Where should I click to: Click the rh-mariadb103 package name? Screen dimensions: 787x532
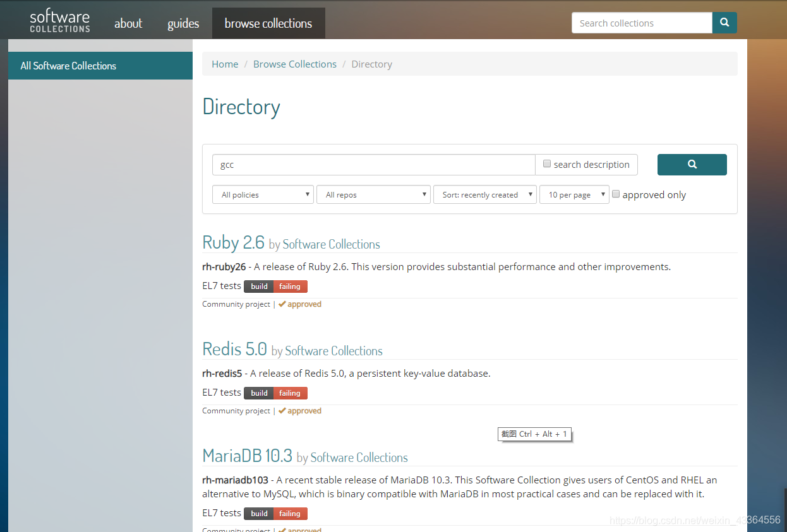235,480
